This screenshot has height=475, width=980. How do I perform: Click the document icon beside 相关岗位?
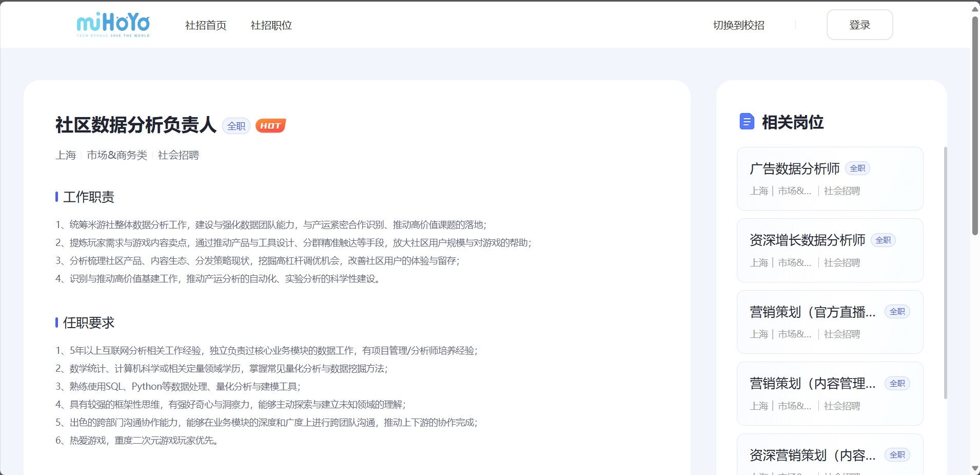click(x=747, y=122)
